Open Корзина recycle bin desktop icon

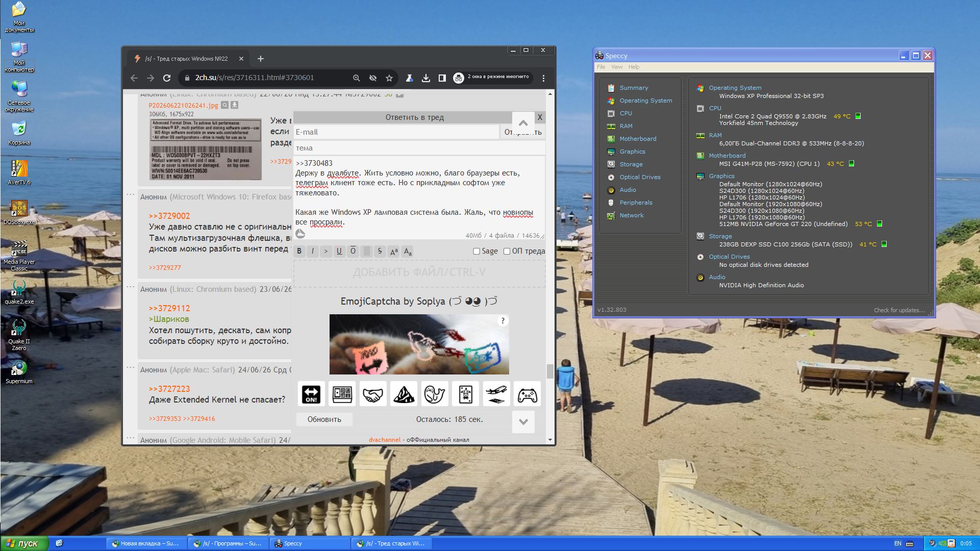click(x=19, y=134)
